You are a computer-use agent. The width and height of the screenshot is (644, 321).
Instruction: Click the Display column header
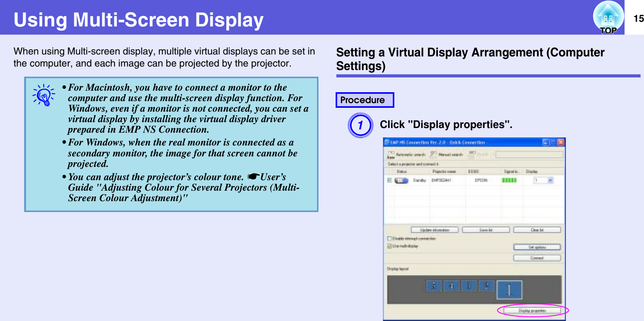532,172
